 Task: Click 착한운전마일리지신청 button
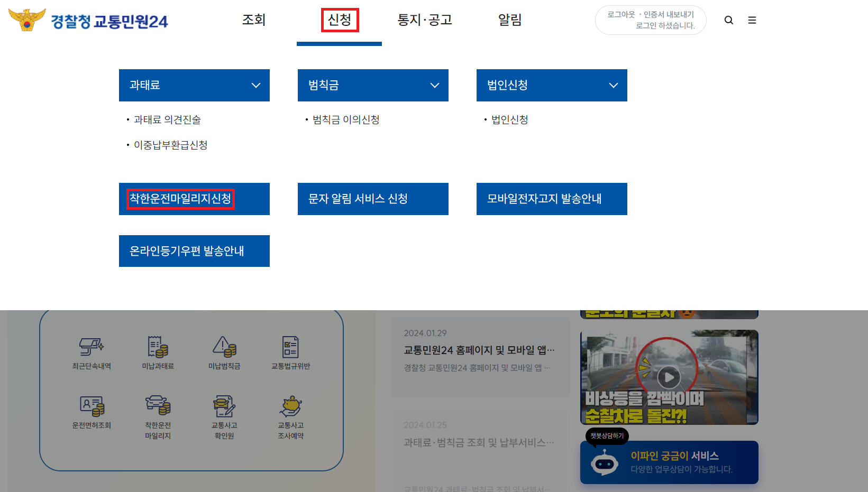[x=194, y=199]
